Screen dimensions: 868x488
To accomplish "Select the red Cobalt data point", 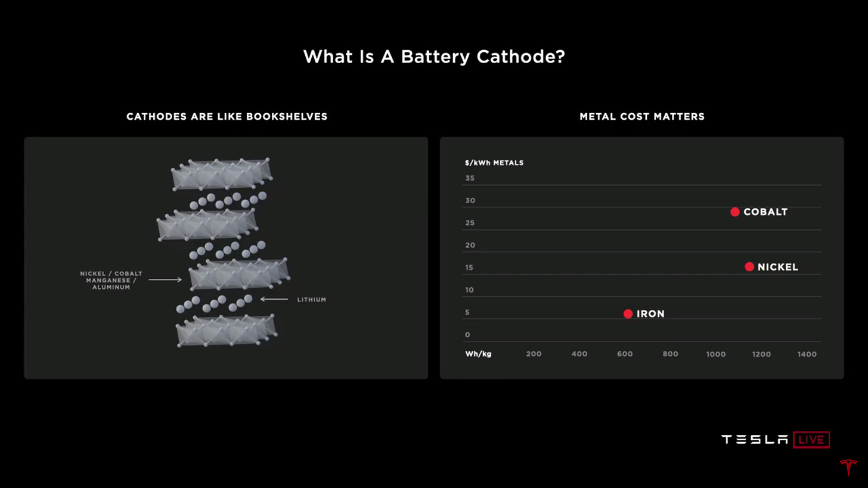I will tap(735, 212).
